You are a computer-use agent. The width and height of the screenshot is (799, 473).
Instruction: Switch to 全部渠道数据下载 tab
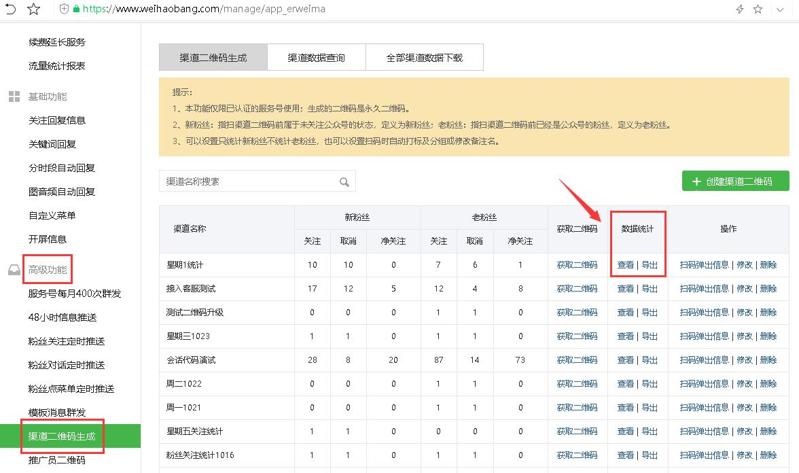(424, 58)
